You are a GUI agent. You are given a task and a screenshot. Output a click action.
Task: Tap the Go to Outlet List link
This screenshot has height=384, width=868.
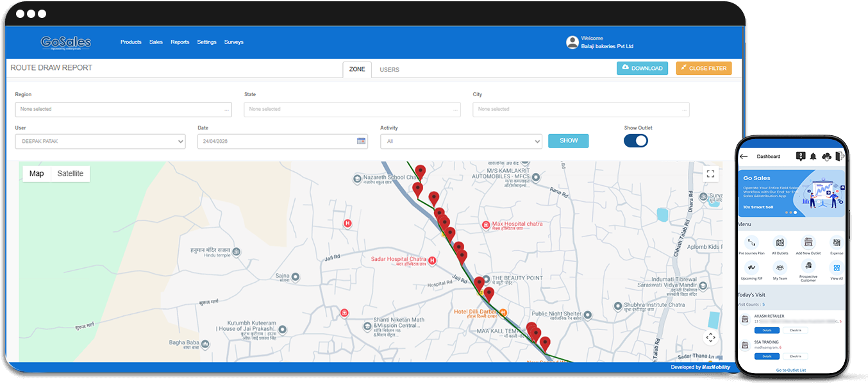click(791, 370)
